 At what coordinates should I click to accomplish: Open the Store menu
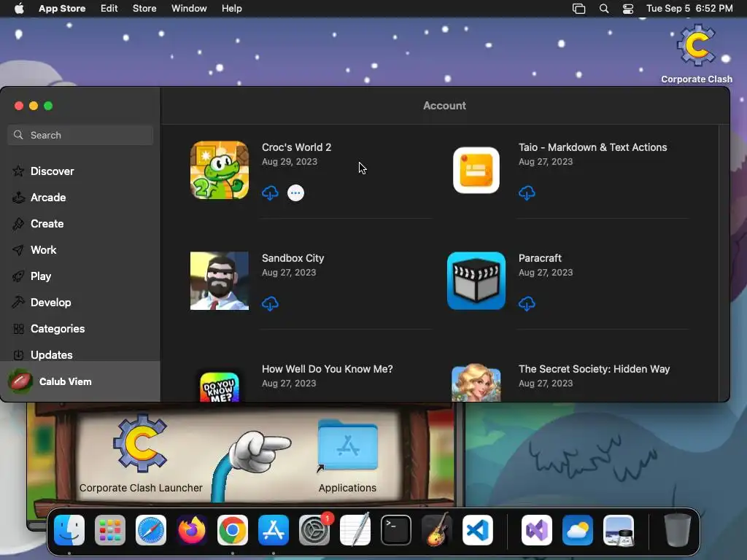144,9
